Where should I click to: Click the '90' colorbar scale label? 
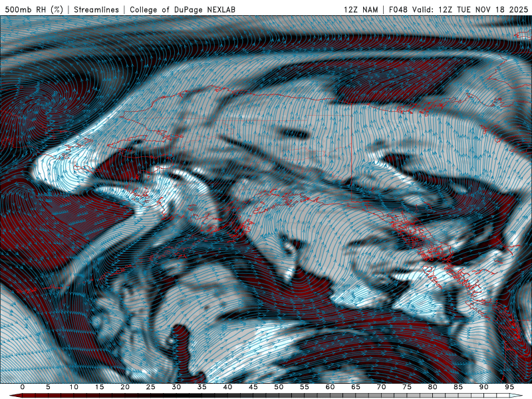pos(483,387)
